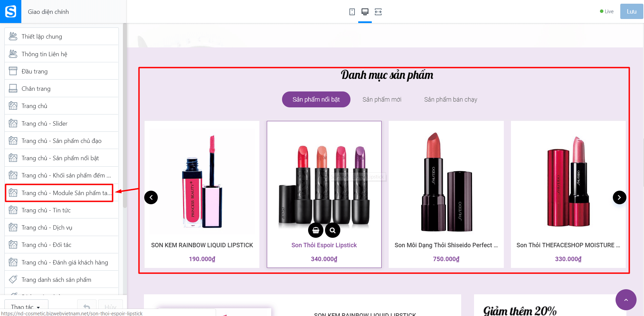The height and width of the screenshot is (316, 644).
Task: Switch to desktop preview icon
Action: point(365,12)
